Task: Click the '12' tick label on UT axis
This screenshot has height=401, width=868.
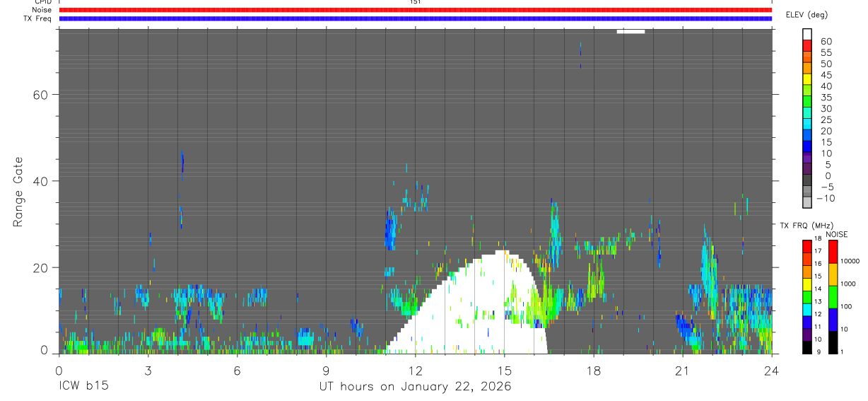Action: click(415, 370)
